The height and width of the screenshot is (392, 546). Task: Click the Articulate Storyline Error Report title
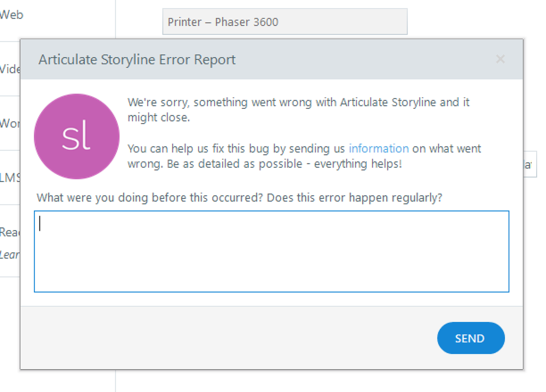137,60
